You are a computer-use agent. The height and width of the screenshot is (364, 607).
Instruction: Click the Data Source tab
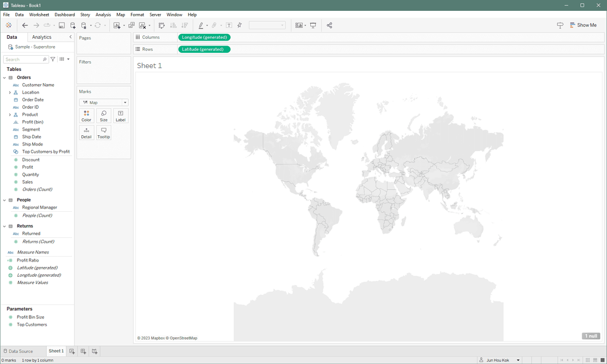(18, 351)
